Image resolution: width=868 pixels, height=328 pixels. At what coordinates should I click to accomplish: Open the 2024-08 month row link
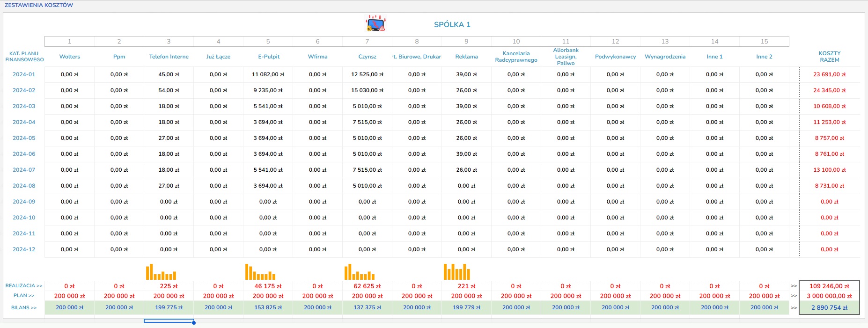[24, 186]
